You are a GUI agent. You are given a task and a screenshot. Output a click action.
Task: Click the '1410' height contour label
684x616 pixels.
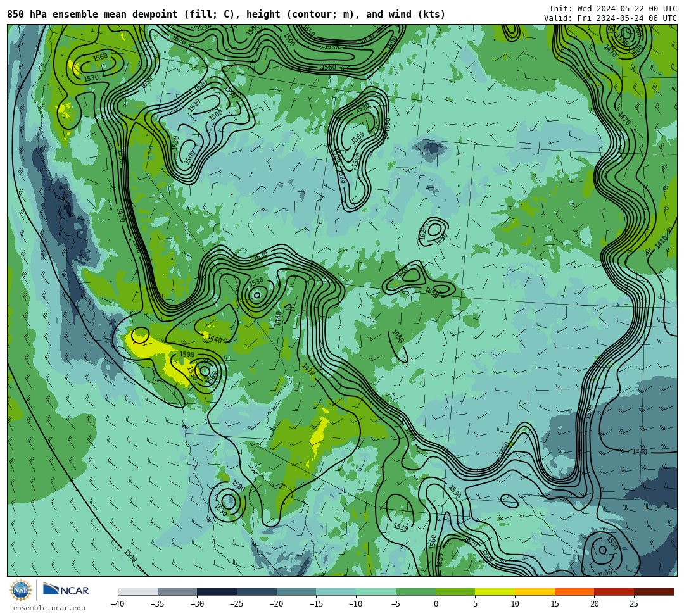click(661, 241)
